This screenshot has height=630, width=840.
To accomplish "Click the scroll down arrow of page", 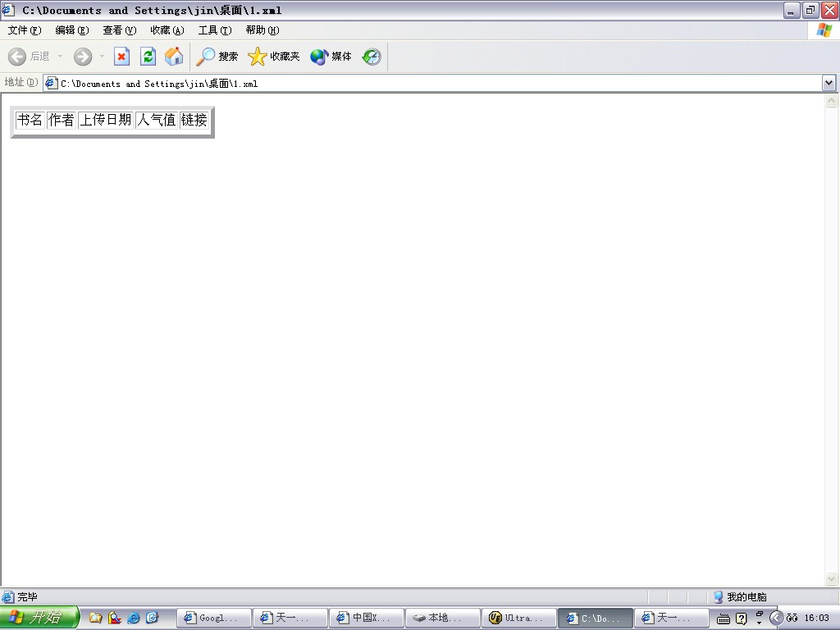I will tap(832, 578).
